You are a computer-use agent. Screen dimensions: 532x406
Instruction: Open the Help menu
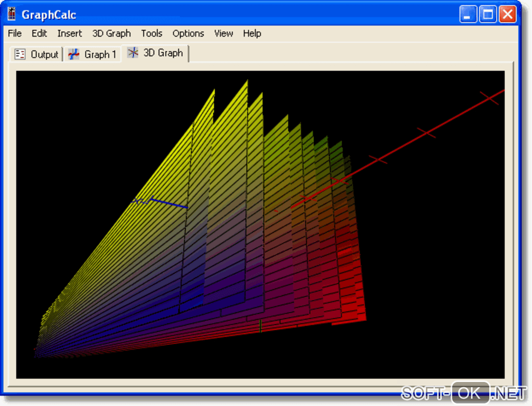[251, 33]
